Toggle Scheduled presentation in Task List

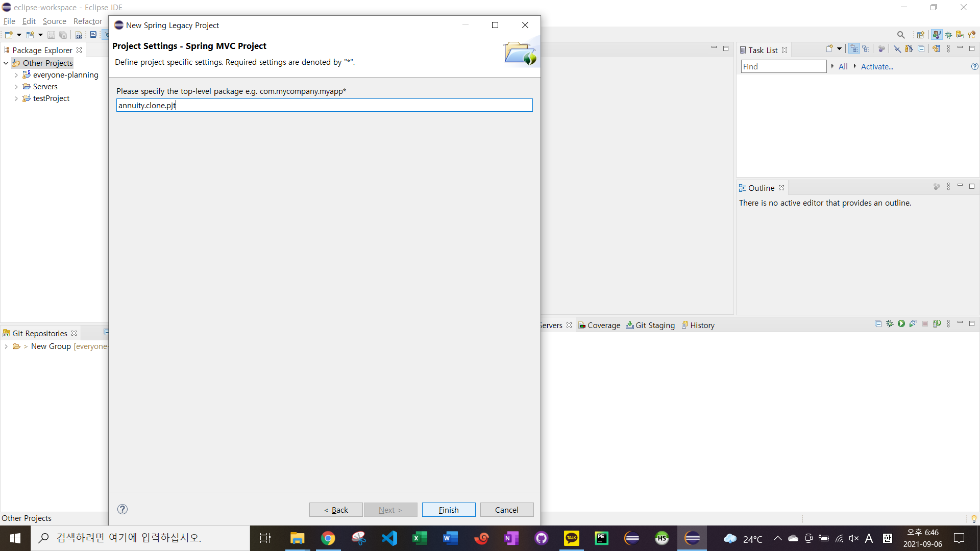866,49
